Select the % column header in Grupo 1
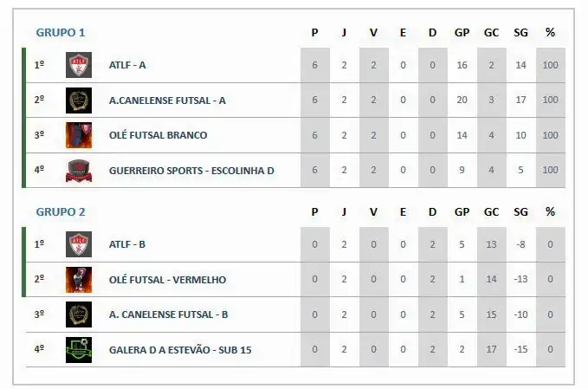The width and height of the screenshot is (588, 389). [x=550, y=33]
